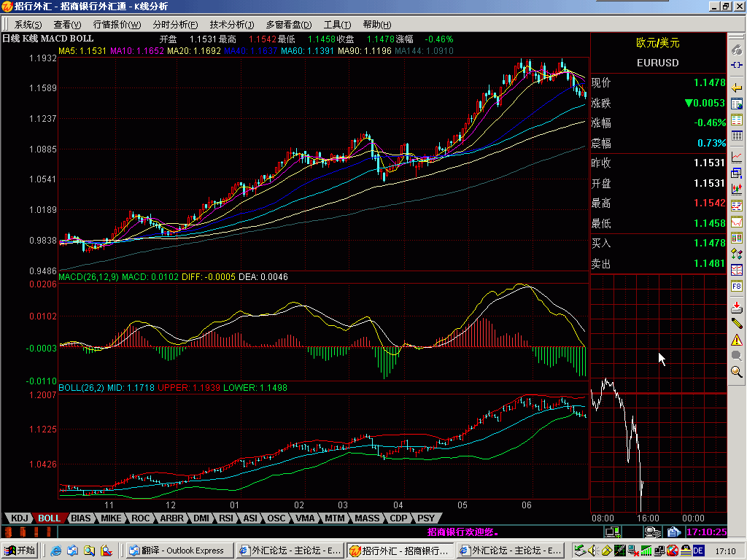Activate the 招行外汇 - 招商银行 taskbar button
This screenshot has width=747, height=560.
400,551
